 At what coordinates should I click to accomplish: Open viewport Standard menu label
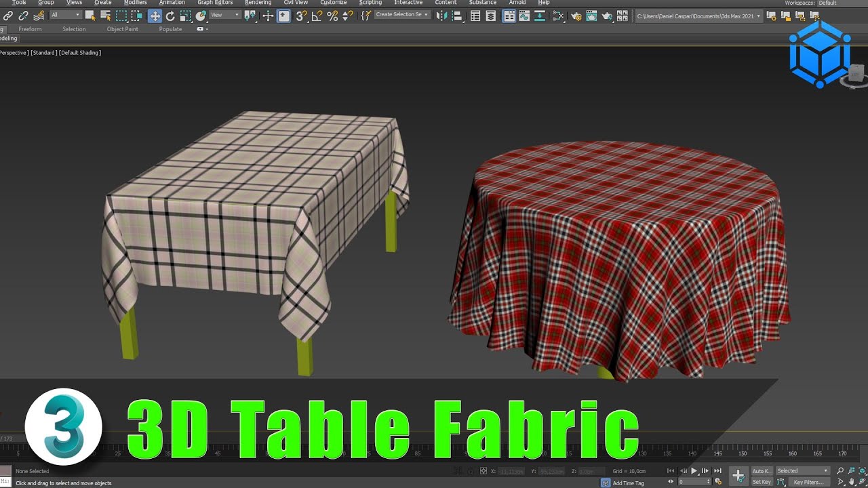coord(44,52)
